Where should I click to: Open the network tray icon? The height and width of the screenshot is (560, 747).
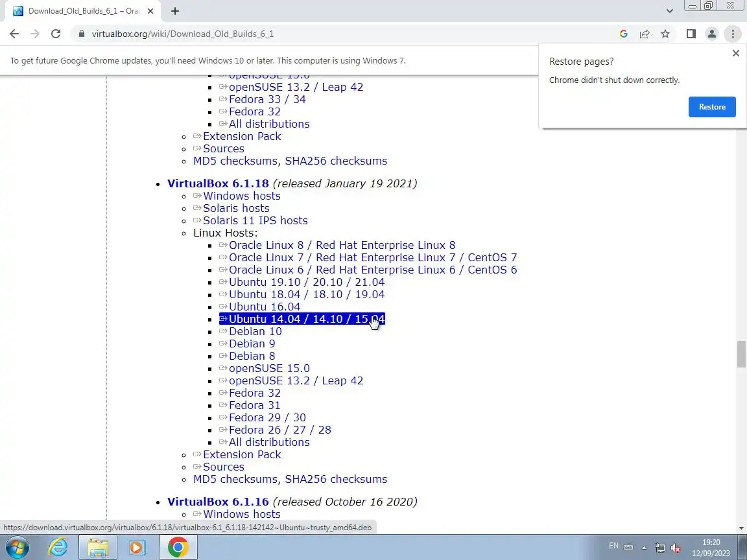coord(660,548)
